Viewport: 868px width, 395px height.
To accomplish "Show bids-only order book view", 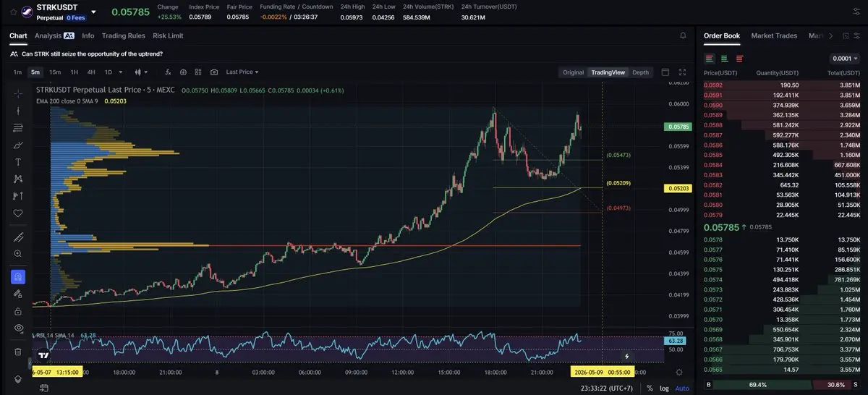I will [x=725, y=59].
